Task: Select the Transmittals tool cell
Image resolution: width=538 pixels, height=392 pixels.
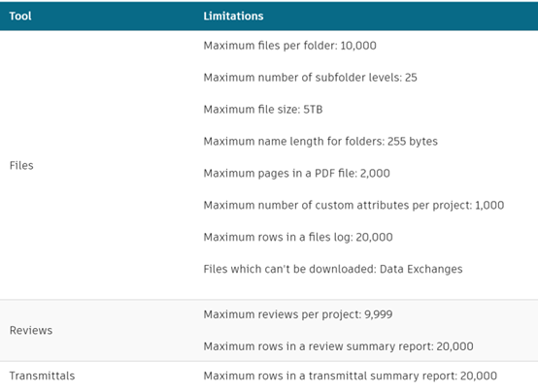Action: coord(42,376)
